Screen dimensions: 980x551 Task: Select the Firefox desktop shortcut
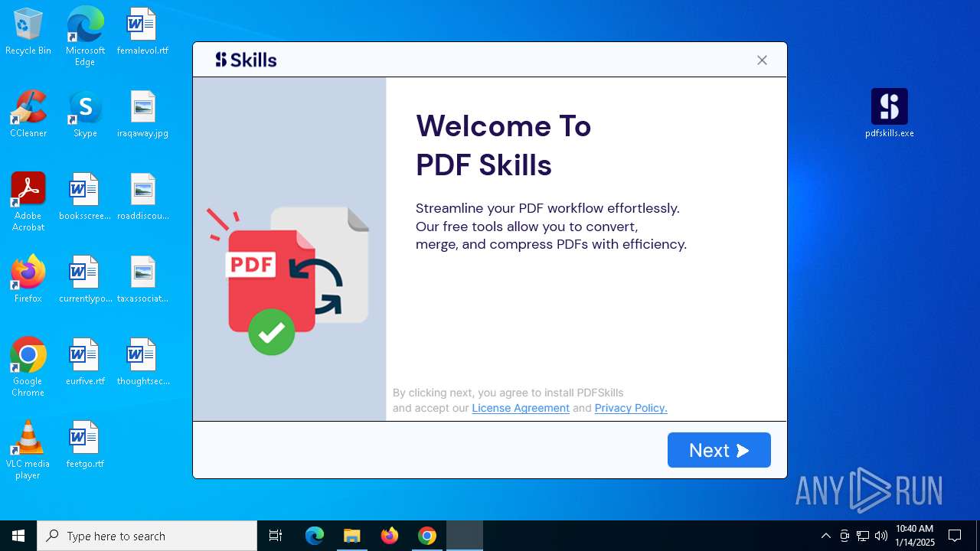(28, 279)
